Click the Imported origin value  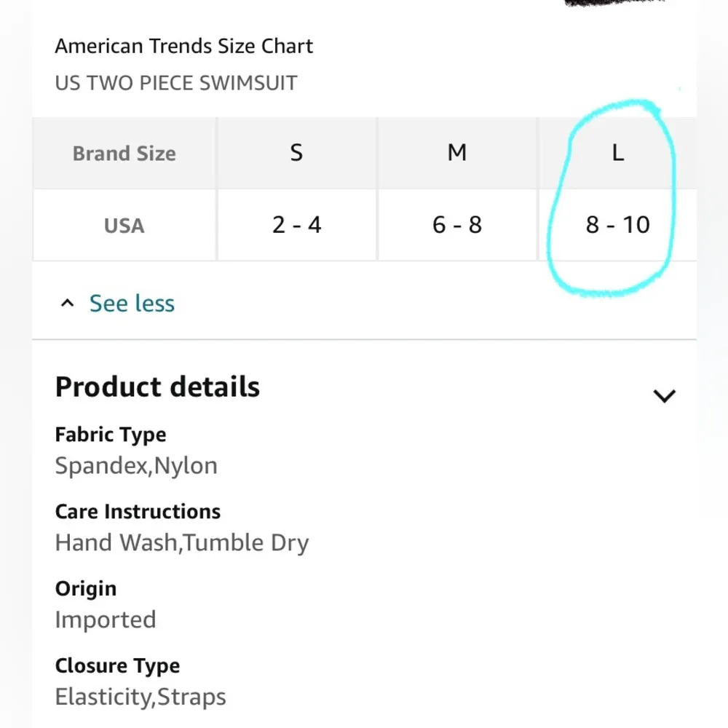(106, 620)
